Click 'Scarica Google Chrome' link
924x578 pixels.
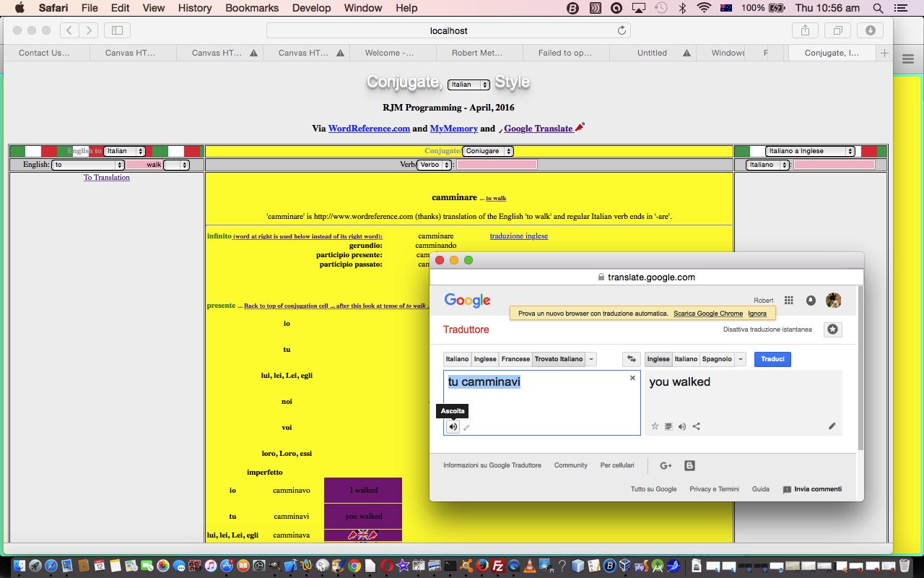708,314
